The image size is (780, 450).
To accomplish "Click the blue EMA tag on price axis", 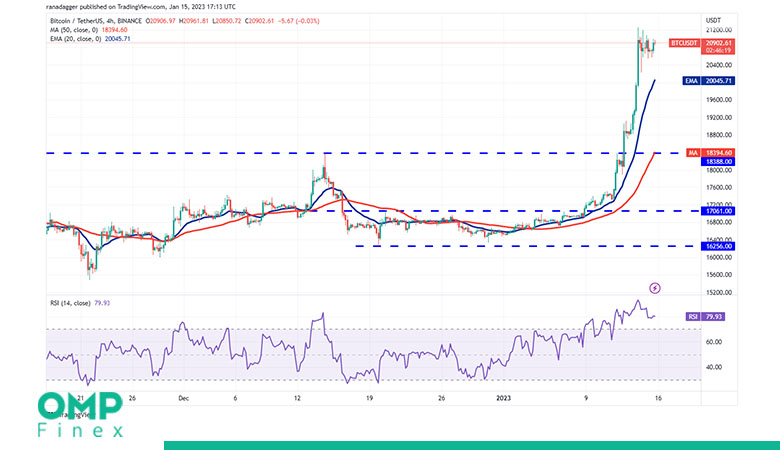I will pos(691,81).
